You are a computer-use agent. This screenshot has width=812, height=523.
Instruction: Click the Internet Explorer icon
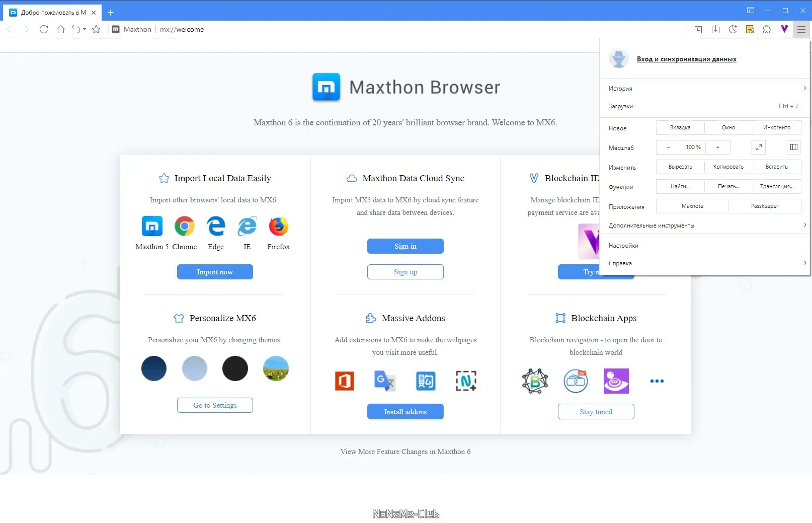click(x=247, y=227)
